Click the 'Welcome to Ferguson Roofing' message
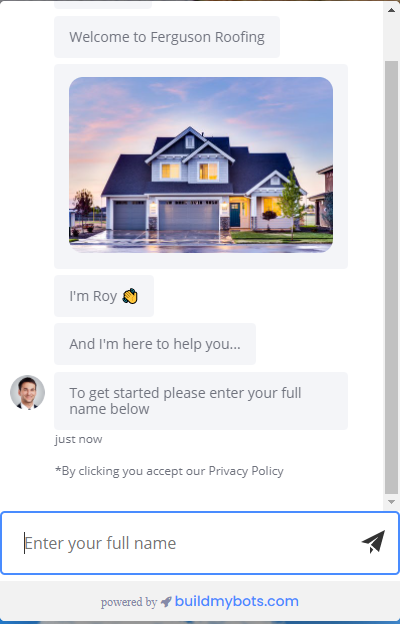This screenshot has height=624, width=400. (167, 37)
